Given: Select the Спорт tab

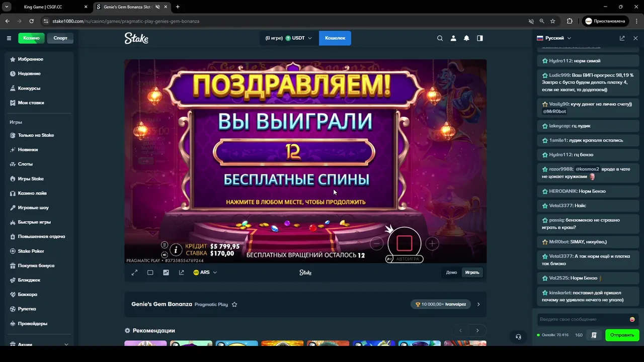Looking at the screenshot, I should pos(60,38).
